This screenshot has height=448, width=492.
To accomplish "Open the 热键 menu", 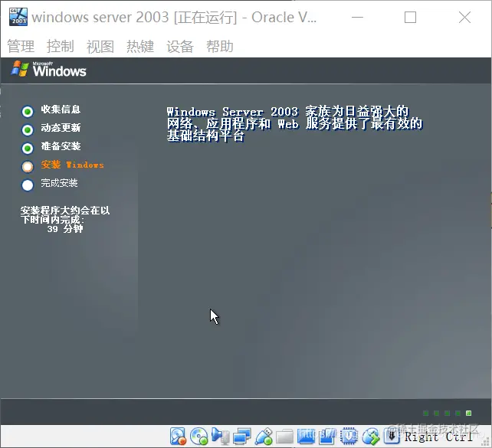I will (140, 47).
